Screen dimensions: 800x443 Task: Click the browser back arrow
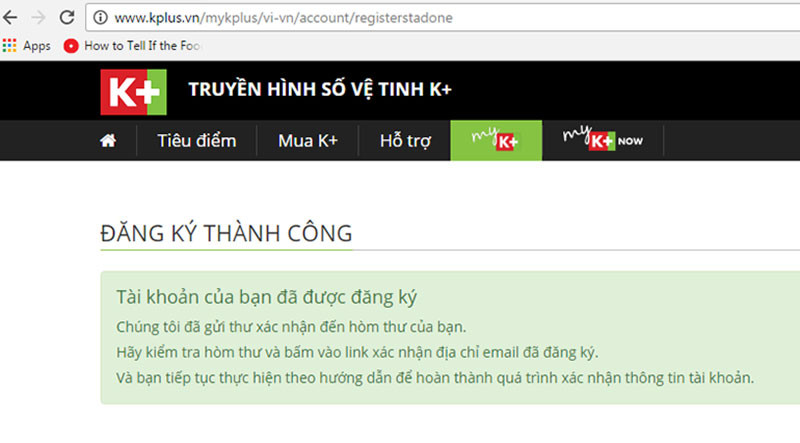pyautogui.click(x=13, y=17)
